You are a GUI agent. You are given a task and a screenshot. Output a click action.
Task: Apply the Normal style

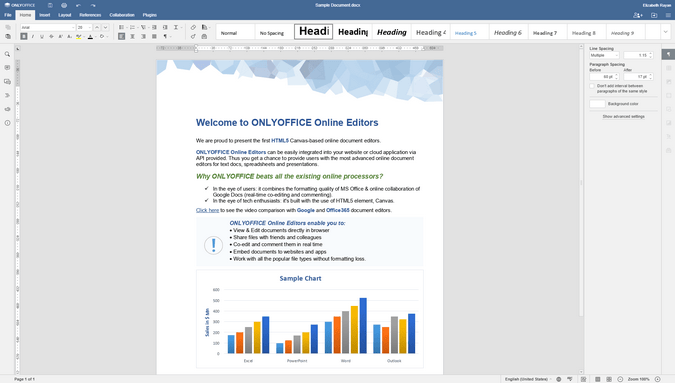click(x=235, y=32)
